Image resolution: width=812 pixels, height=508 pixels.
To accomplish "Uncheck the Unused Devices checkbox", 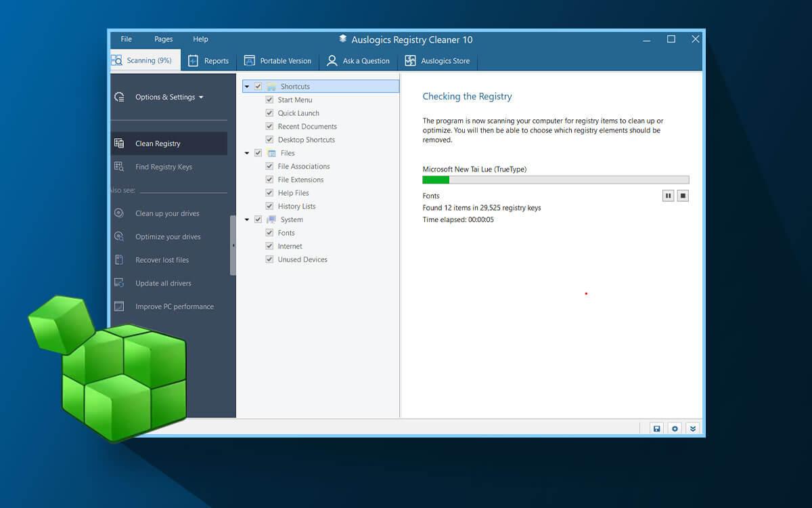I will [x=270, y=259].
